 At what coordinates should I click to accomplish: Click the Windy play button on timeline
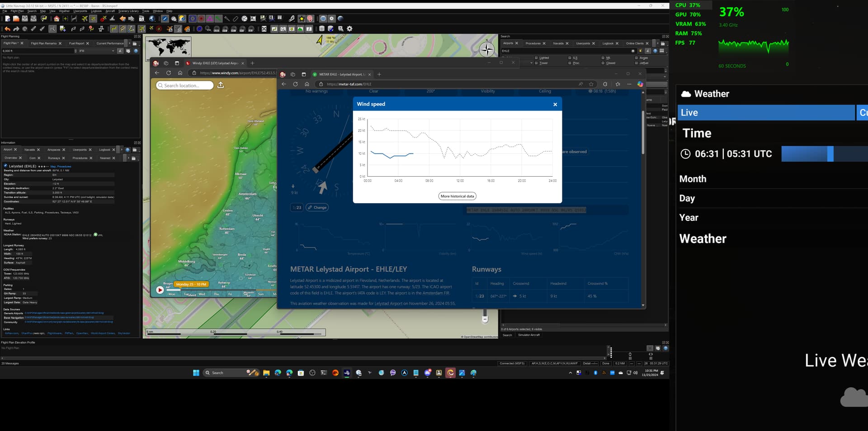click(x=160, y=290)
